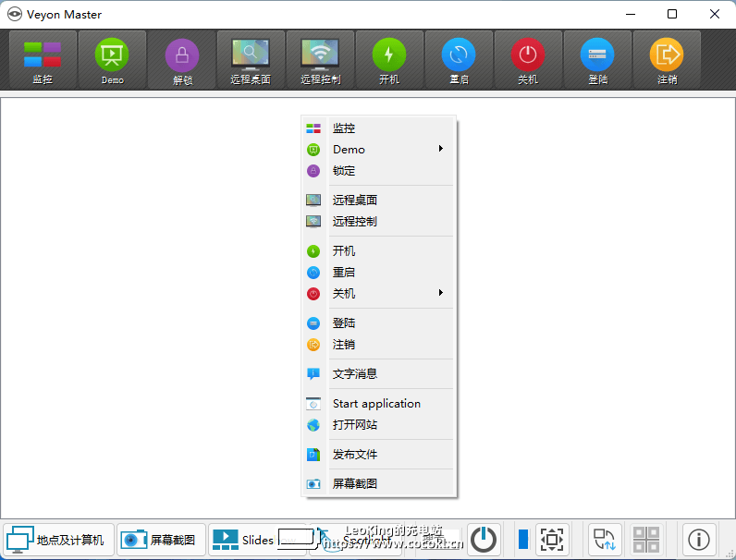The image size is (736, 560).
Task: Choose 重启 in the context menu
Action: (378, 272)
